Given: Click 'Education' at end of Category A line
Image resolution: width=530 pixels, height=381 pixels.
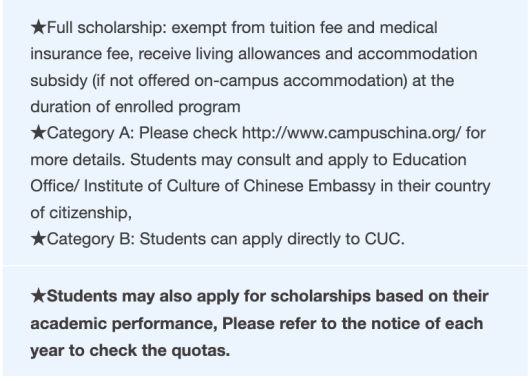Looking at the screenshot, I should pos(429,160).
